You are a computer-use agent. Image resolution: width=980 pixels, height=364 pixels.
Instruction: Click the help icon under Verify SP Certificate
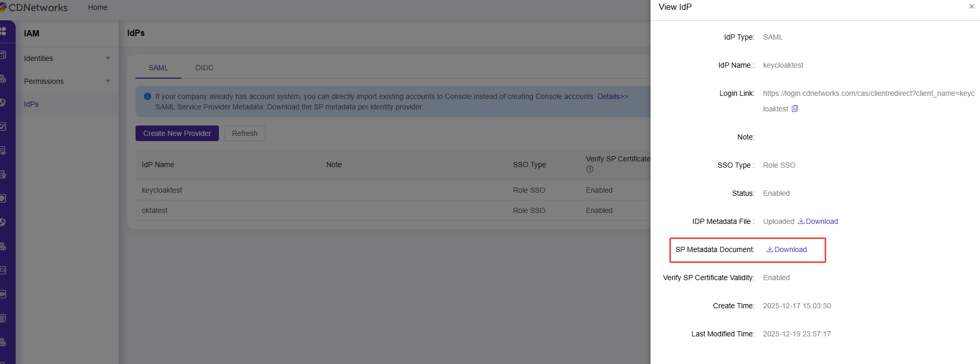(x=590, y=169)
